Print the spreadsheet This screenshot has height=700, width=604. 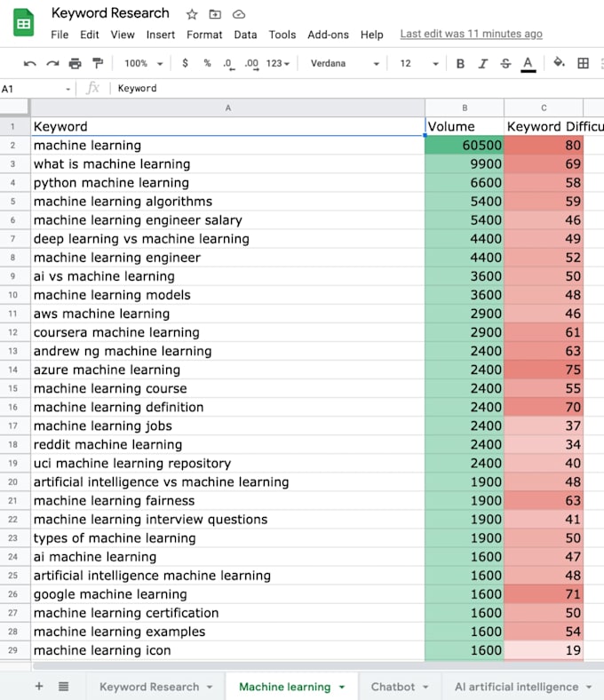75,63
